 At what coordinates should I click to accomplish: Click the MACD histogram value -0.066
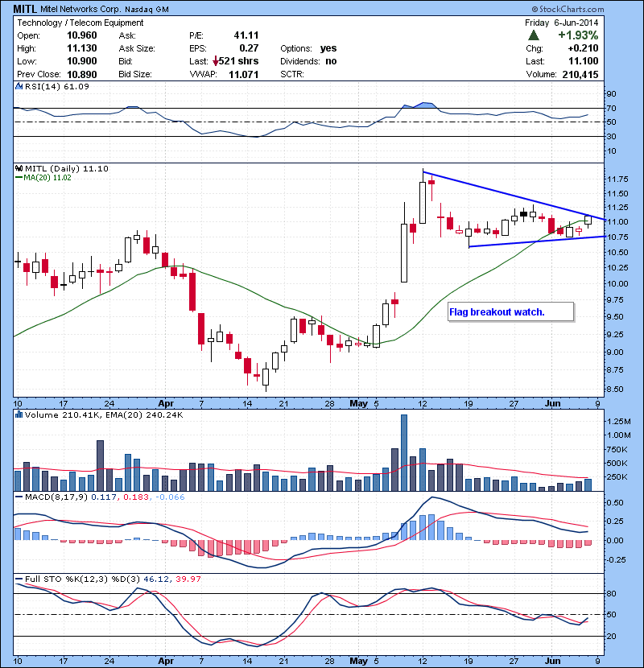point(170,497)
